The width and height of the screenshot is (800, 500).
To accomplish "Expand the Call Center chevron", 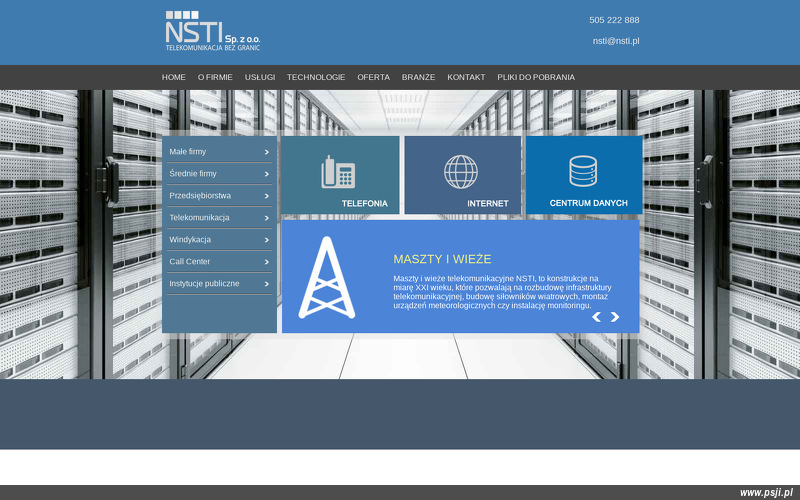I will 266,262.
